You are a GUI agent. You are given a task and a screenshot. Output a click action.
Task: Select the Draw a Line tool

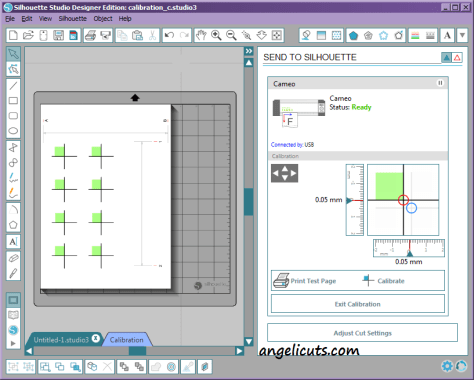point(13,86)
